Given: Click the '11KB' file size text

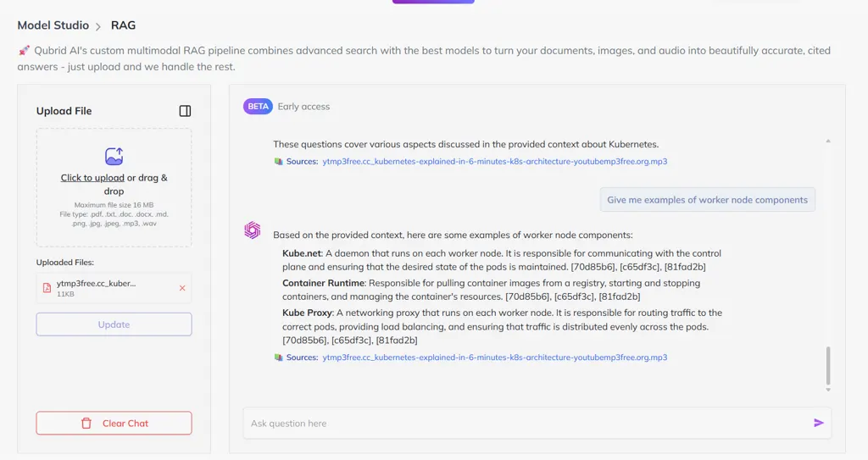Looking at the screenshot, I should pos(65,294).
